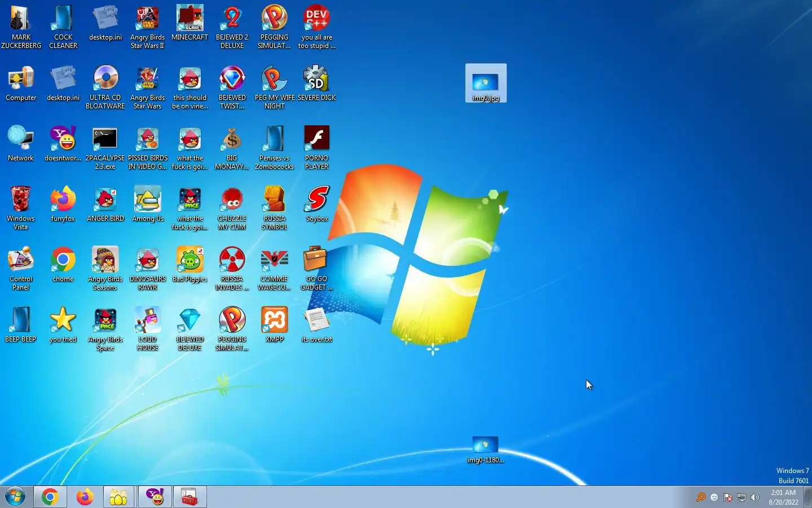Open the Action Center flag tray icon
This screenshot has height=508, width=812.
(x=728, y=497)
